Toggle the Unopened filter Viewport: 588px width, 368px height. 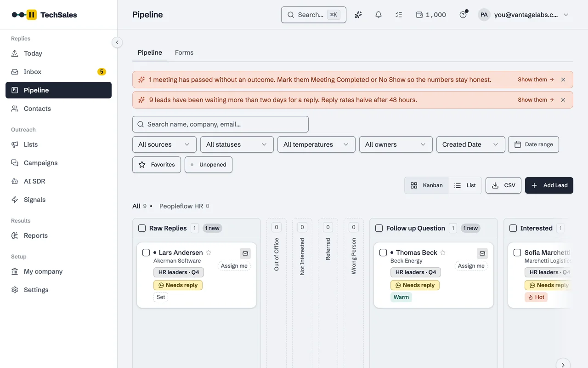pyautogui.click(x=209, y=165)
